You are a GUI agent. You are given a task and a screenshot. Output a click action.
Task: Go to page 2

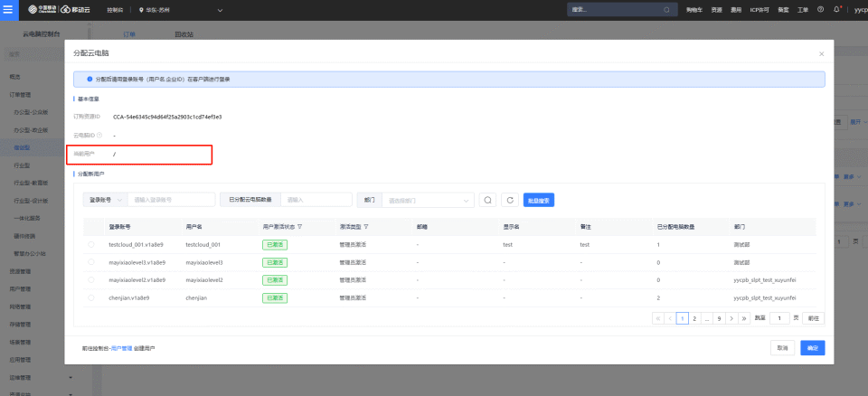click(x=694, y=318)
